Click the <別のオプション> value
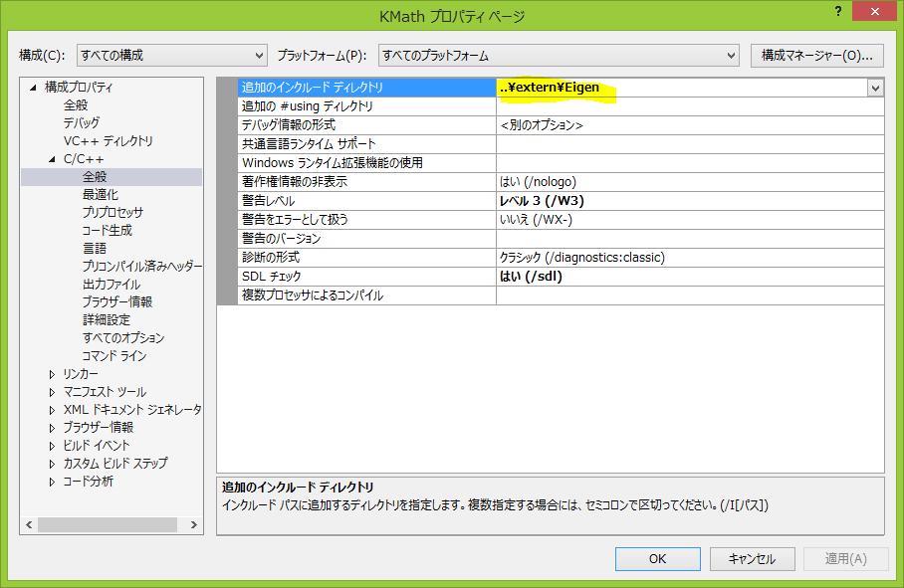 (542, 125)
